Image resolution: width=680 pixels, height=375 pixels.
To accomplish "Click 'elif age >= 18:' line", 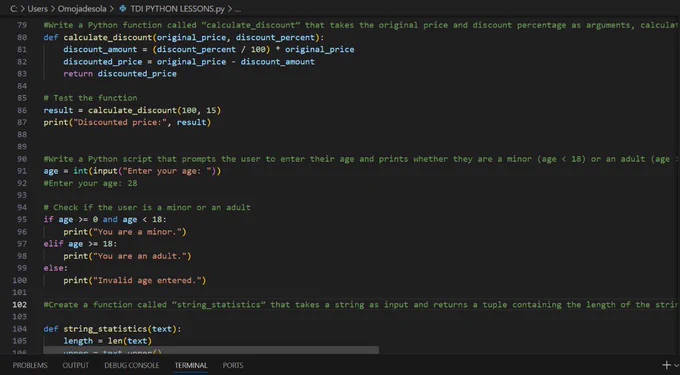I will [80, 244].
